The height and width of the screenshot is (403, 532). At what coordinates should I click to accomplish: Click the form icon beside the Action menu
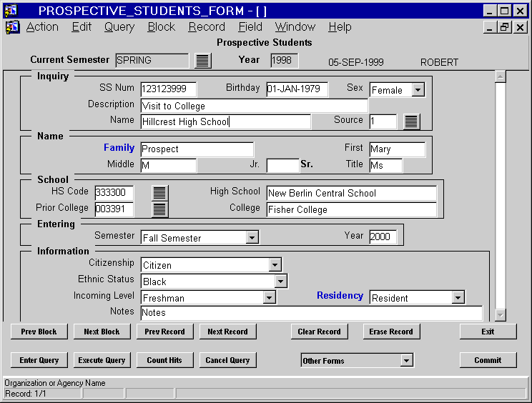point(13,27)
